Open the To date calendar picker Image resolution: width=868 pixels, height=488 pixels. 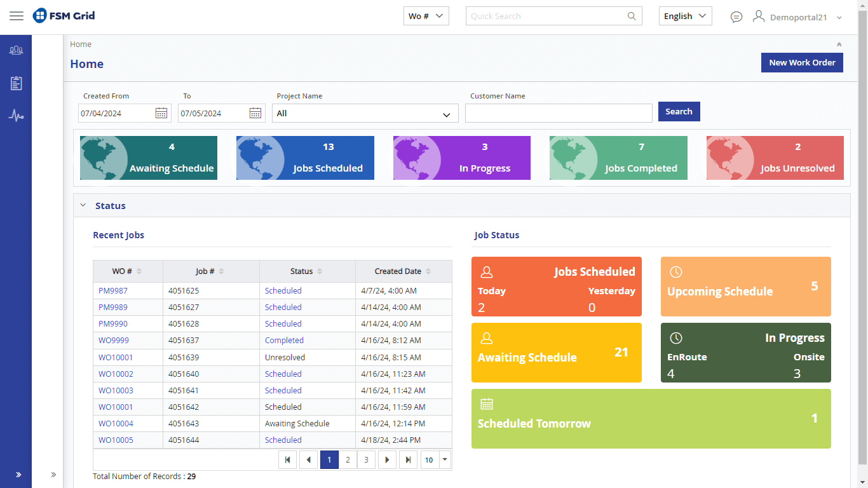coord(255,113)
